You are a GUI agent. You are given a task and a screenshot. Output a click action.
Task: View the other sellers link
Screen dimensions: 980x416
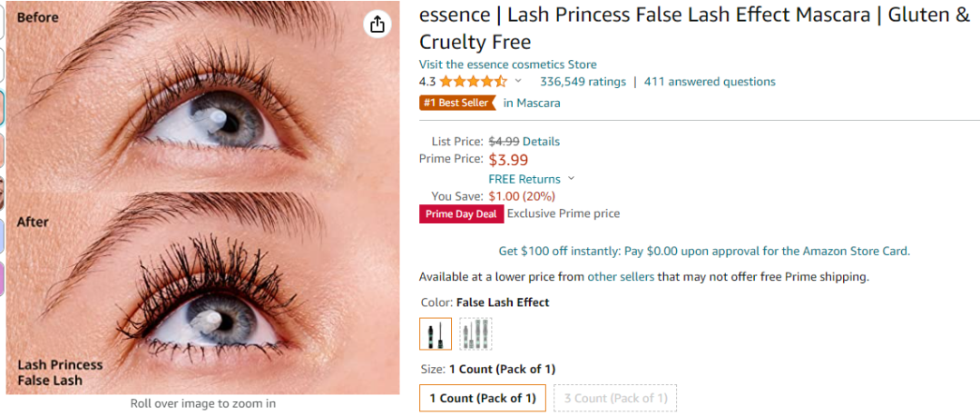click(x=621, y=276)
